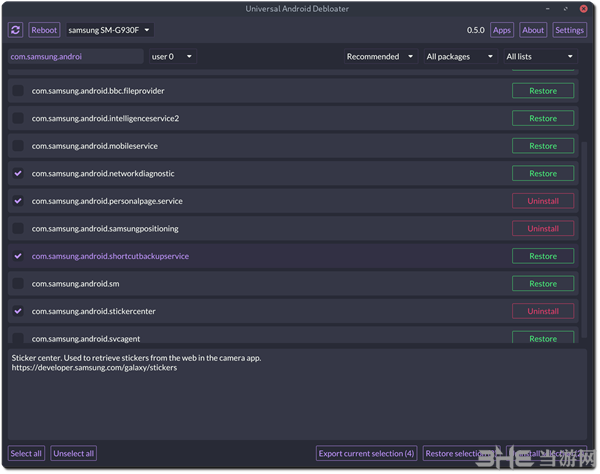Open the About view

(x=533, y=30)
